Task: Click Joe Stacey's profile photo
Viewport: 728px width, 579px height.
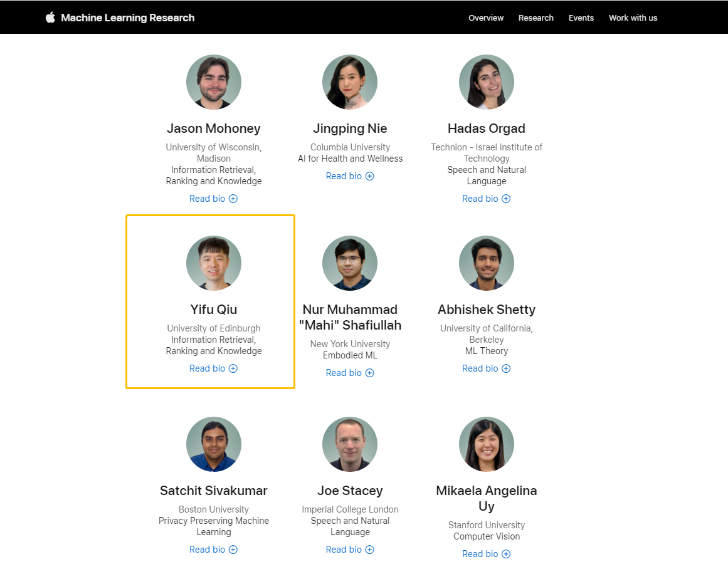Action: [x=350, y=444]
